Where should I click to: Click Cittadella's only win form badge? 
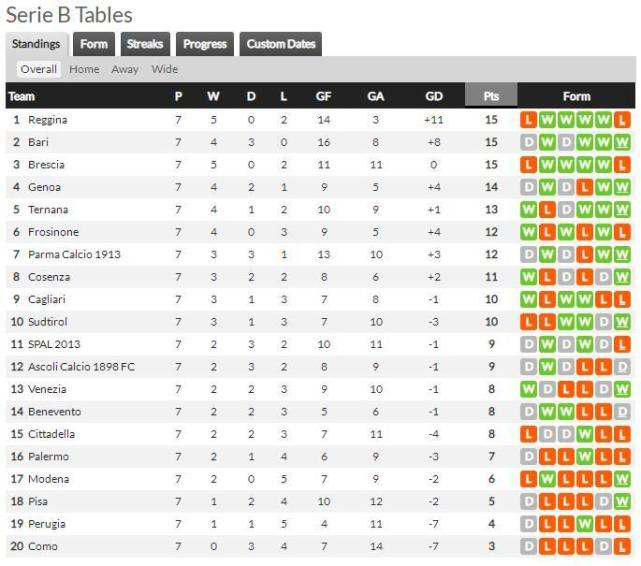tap(586, 434)
